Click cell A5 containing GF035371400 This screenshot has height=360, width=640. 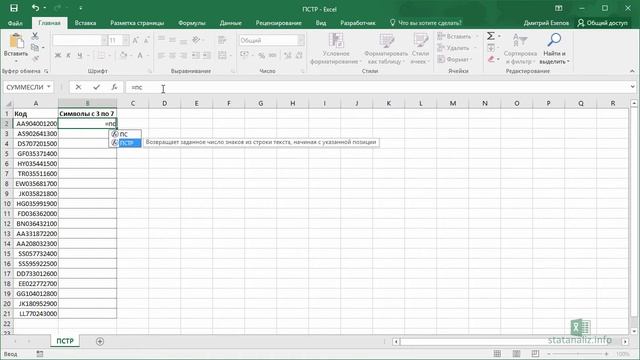tap(36, 153)
